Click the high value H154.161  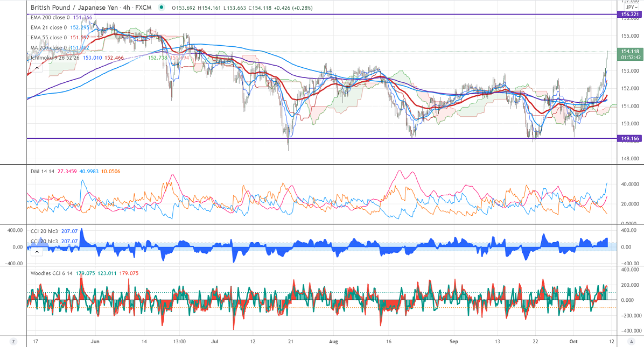click(x=210, y=8)
